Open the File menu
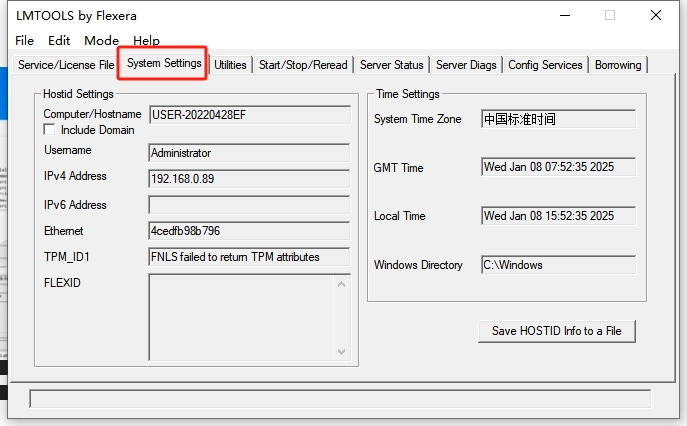Screen dimensions: 687x426 tap(24, 41)
